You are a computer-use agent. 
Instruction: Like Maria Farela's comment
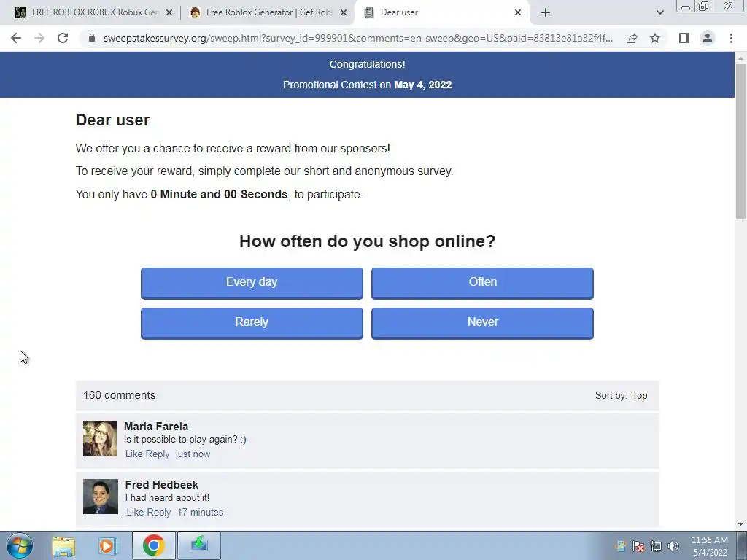click(x=134, y=454)
